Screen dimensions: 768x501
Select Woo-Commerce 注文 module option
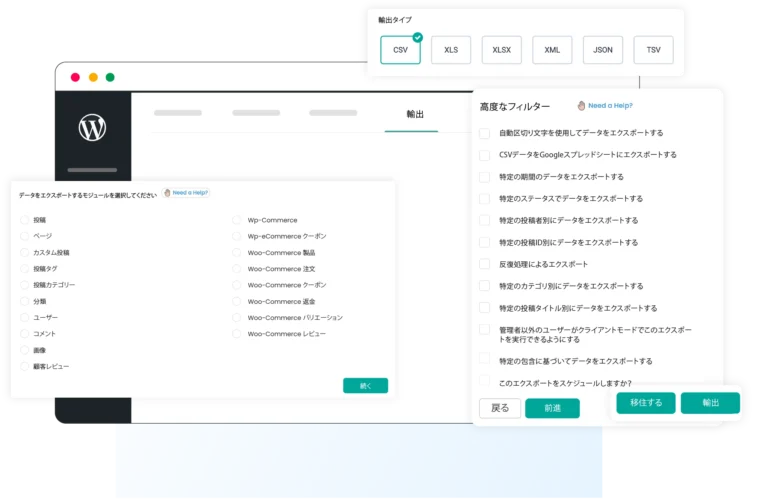coord(238,269)
